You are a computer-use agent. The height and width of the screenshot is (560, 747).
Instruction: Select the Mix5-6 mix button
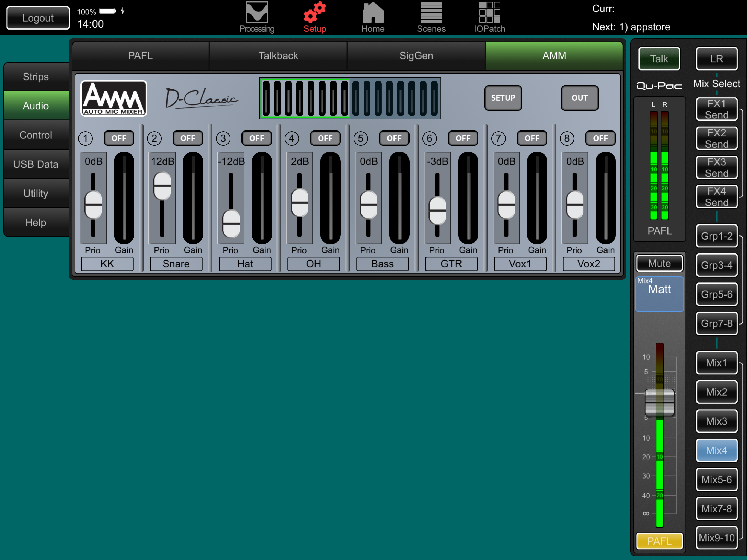(716, 479)
